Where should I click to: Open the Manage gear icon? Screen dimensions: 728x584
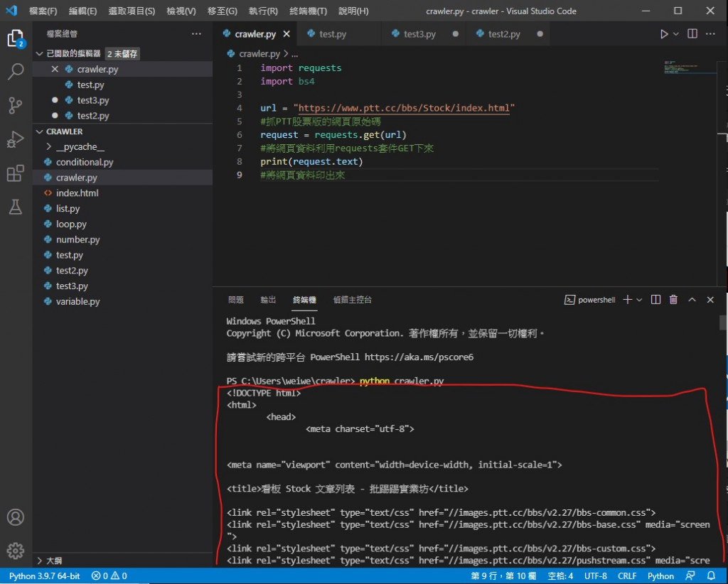[x=16, y=551]
